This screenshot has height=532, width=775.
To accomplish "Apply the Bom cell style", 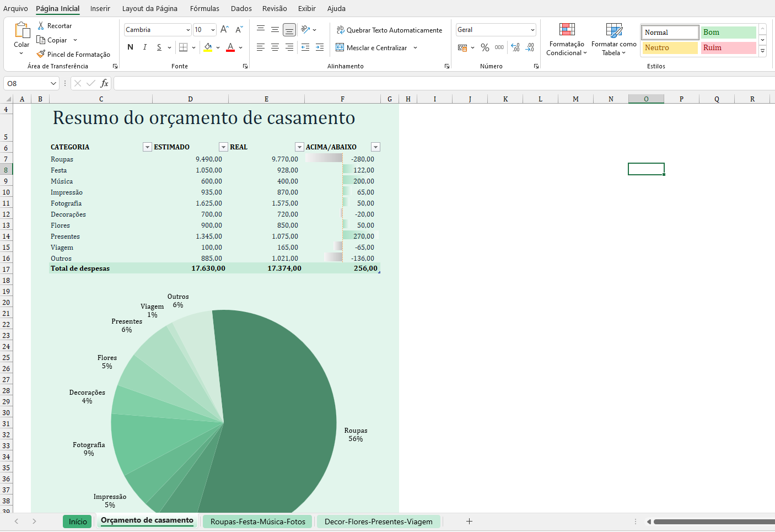I will (x=728, y=33).
